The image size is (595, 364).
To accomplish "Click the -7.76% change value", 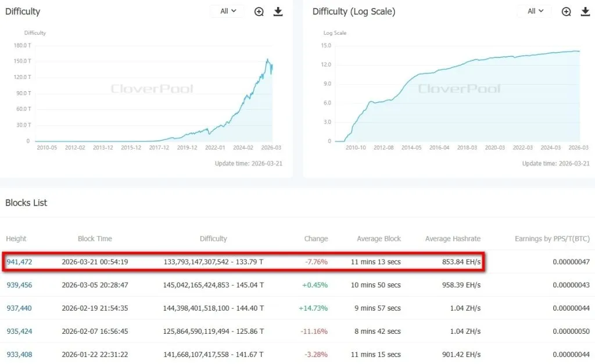I will coord(316,262).
